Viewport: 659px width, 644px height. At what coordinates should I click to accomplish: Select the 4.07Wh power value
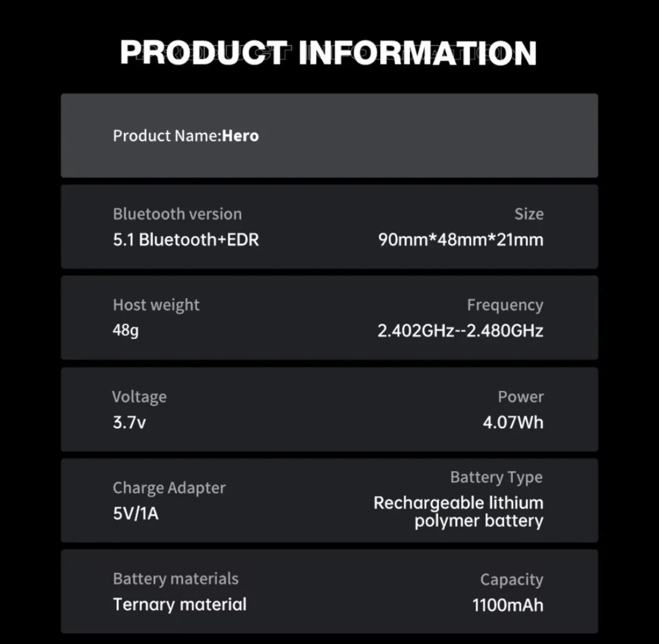[513, 422]
